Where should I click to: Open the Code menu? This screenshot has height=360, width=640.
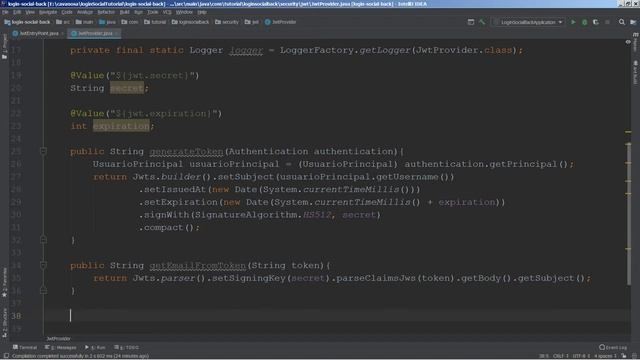(67, 12)
